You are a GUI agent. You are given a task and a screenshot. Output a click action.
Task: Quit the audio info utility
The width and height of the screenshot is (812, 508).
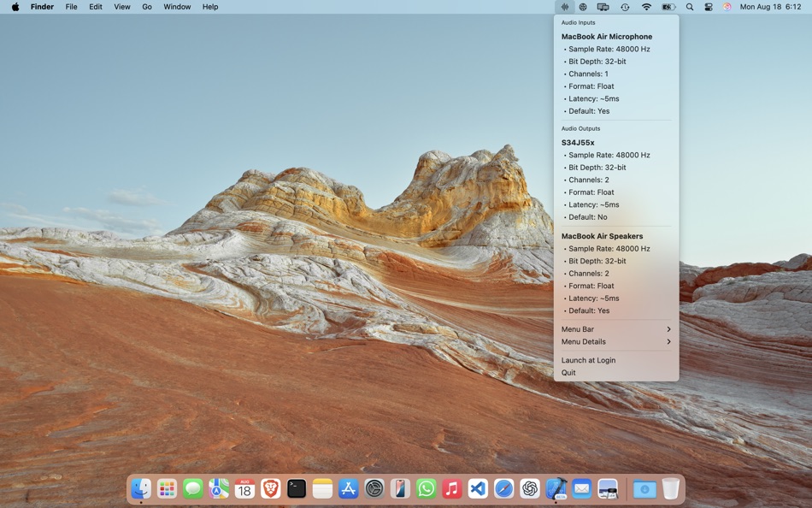tap(568, 373)
